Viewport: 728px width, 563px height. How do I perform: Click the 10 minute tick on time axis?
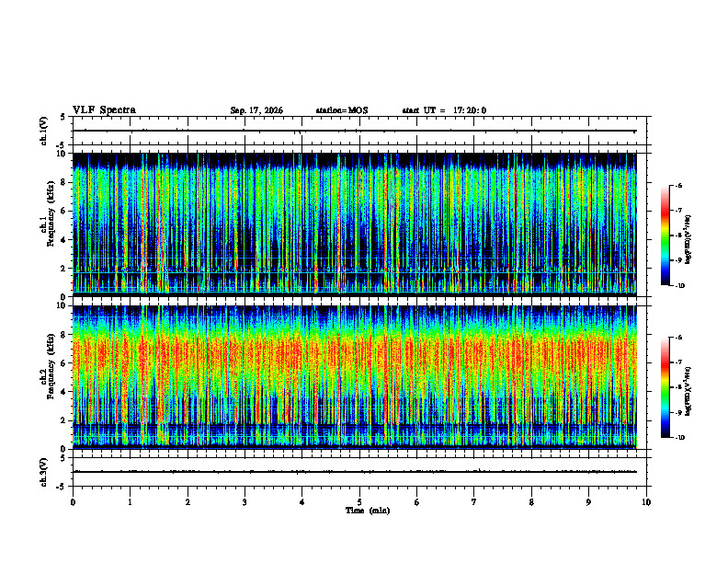646,502
